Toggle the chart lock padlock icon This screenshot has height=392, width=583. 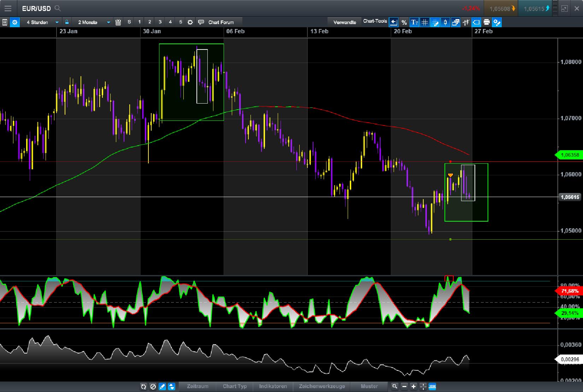click(x=66, y=22)
